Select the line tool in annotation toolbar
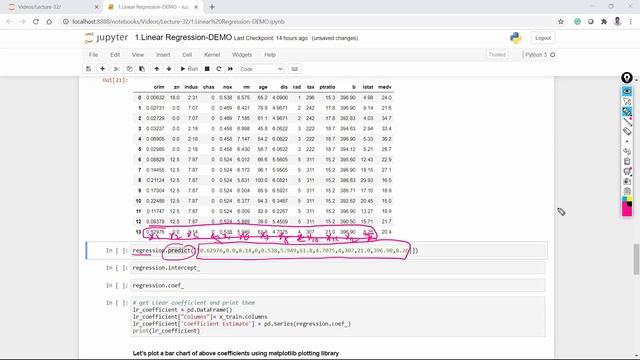This screenshot has height=360, width=640. [627, 122]
